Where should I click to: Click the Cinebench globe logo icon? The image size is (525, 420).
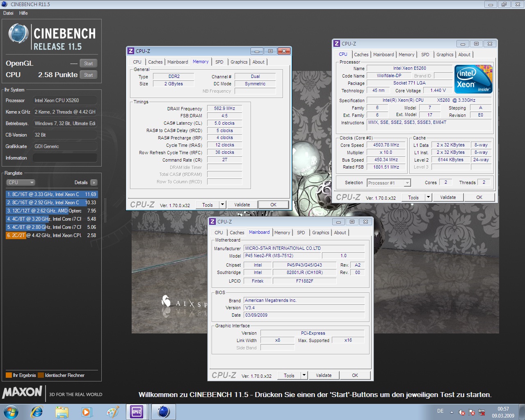18,34
